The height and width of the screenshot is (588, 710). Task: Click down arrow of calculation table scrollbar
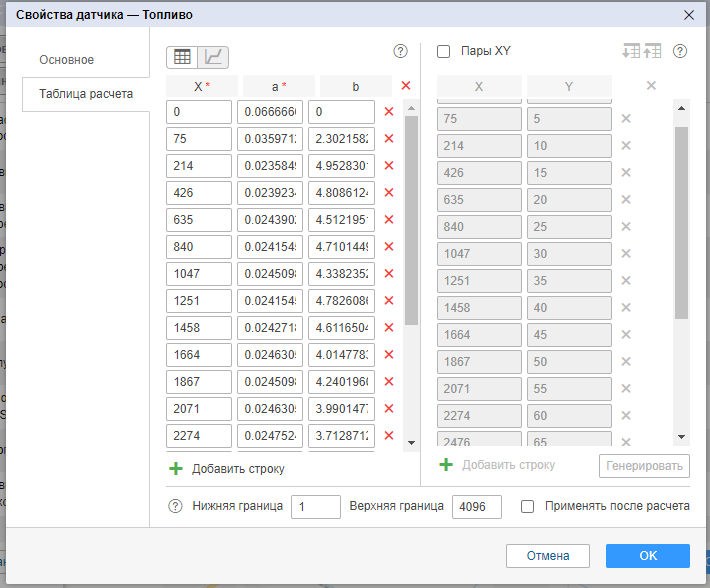click(x=411, y=443)
